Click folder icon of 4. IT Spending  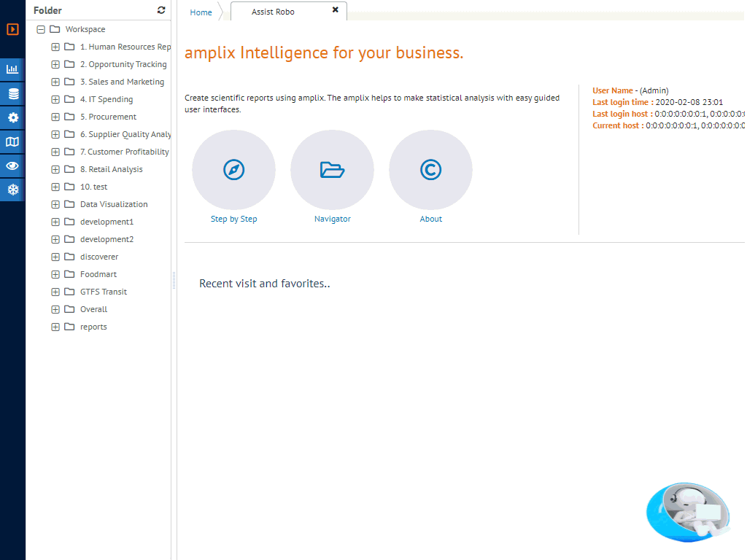pyautogui.click(x=69, y=99)
